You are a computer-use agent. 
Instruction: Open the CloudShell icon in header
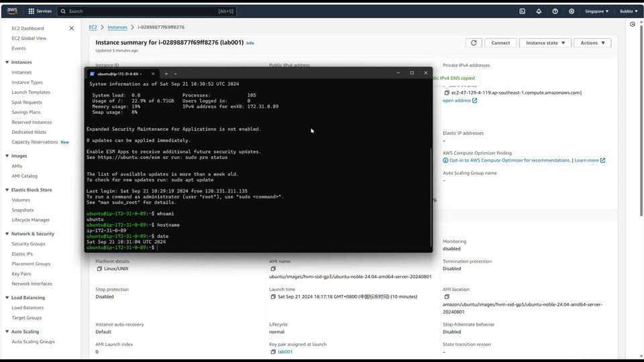(x=522, y=11)
